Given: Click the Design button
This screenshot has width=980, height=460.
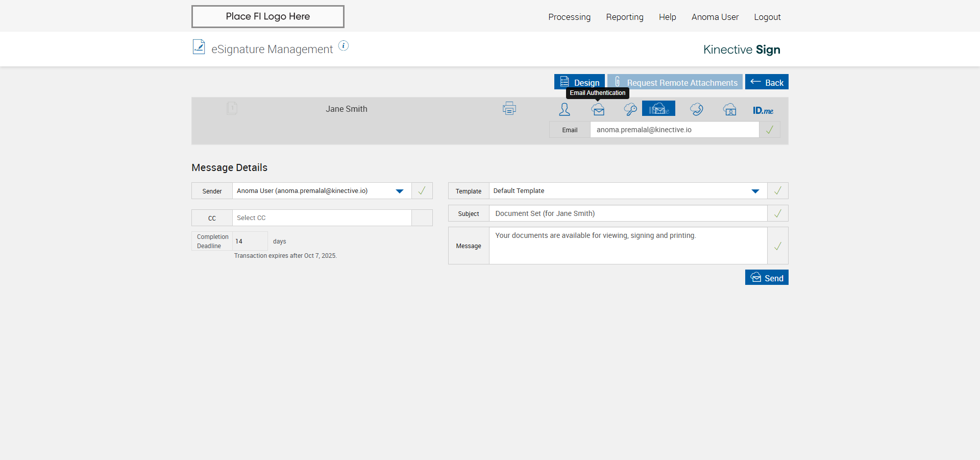Looking at the screenshot, I should pyautogui.click(x=579, y=82).
